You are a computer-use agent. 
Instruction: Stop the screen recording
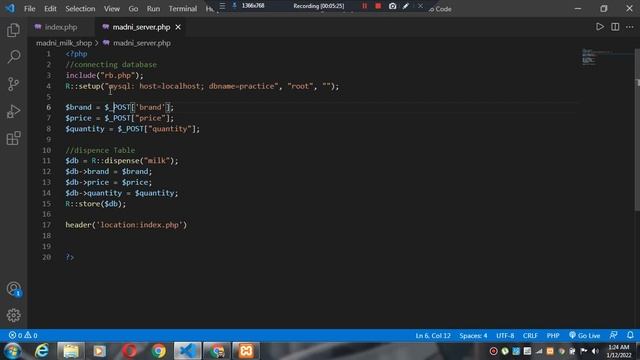coord(378,6)
